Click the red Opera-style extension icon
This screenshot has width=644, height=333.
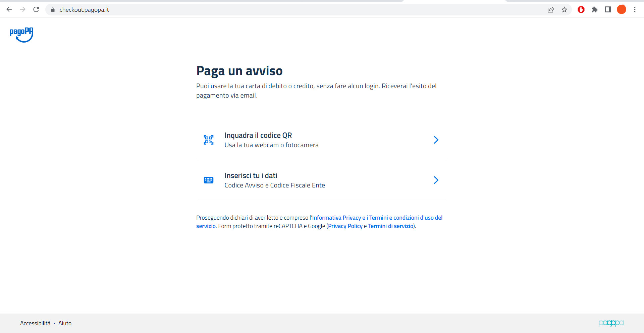click(581, 10)
